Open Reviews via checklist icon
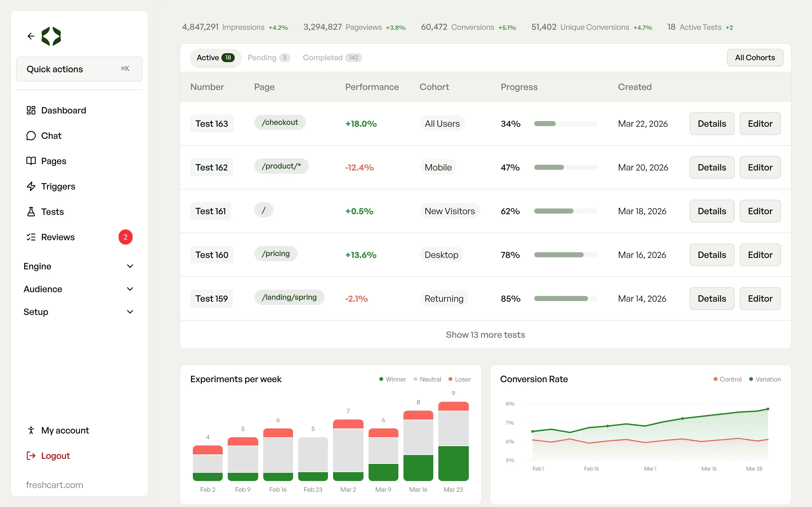The height and width of the screenshot is (507, 812). click(x=31, y=237)
